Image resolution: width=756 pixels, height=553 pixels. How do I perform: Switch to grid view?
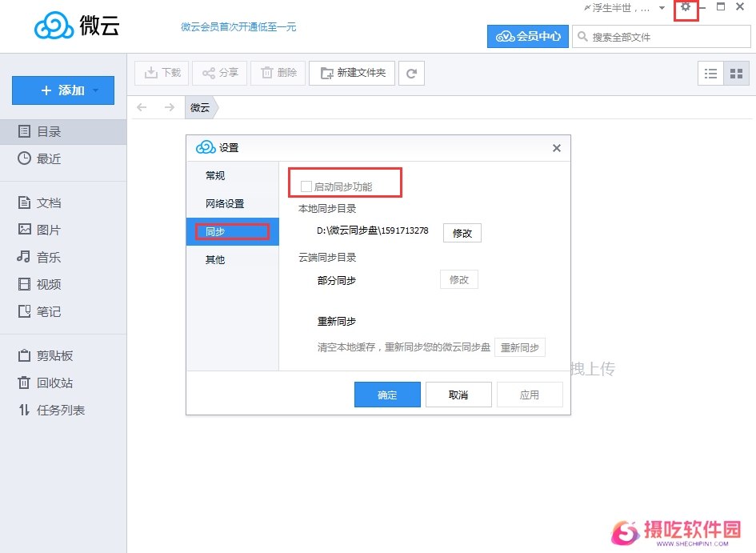(x=734, y=73)
